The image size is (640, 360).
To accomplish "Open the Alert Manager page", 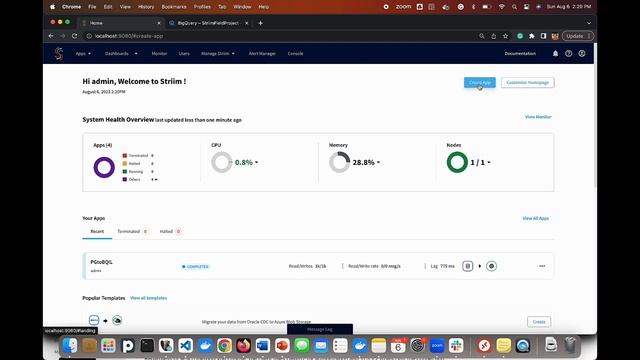I will point(262,53).
